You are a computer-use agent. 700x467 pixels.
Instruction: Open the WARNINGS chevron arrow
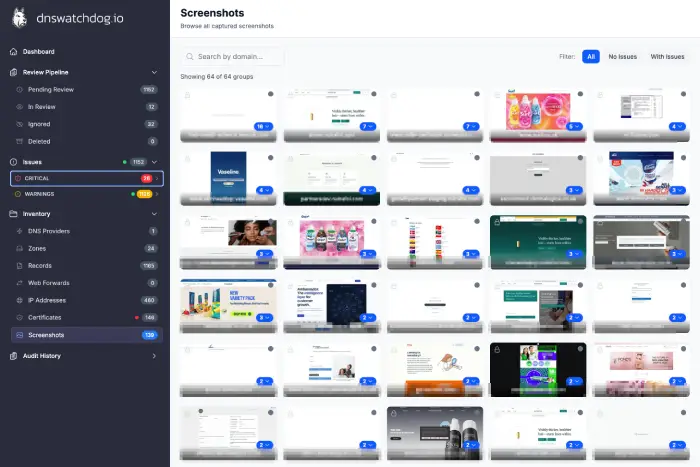pos(157,194)
